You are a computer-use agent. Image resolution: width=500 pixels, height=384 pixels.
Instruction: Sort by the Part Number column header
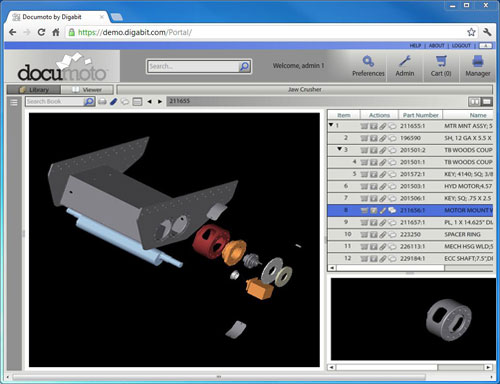point(421,115)
